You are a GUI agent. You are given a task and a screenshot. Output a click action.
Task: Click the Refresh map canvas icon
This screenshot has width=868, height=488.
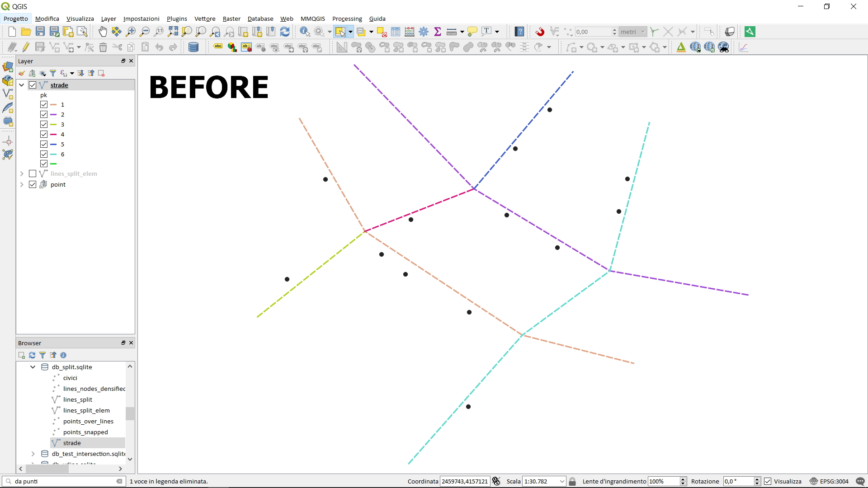[285, 32]
